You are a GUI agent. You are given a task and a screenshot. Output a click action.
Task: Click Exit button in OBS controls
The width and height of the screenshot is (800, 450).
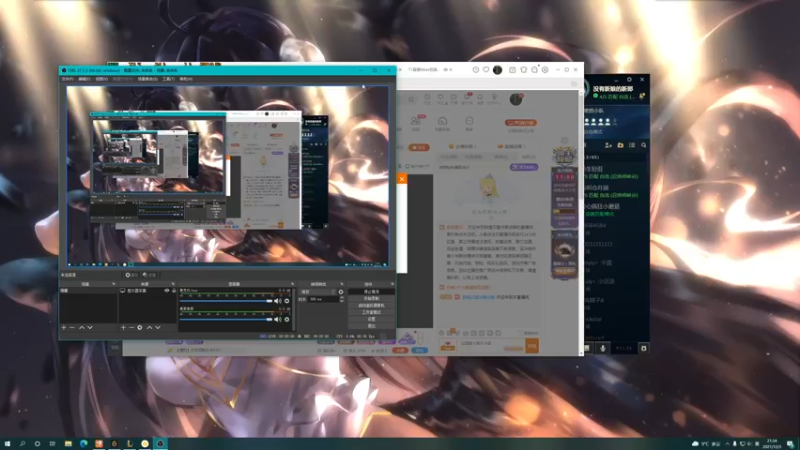pyautogui.click(x=371, y=326)
